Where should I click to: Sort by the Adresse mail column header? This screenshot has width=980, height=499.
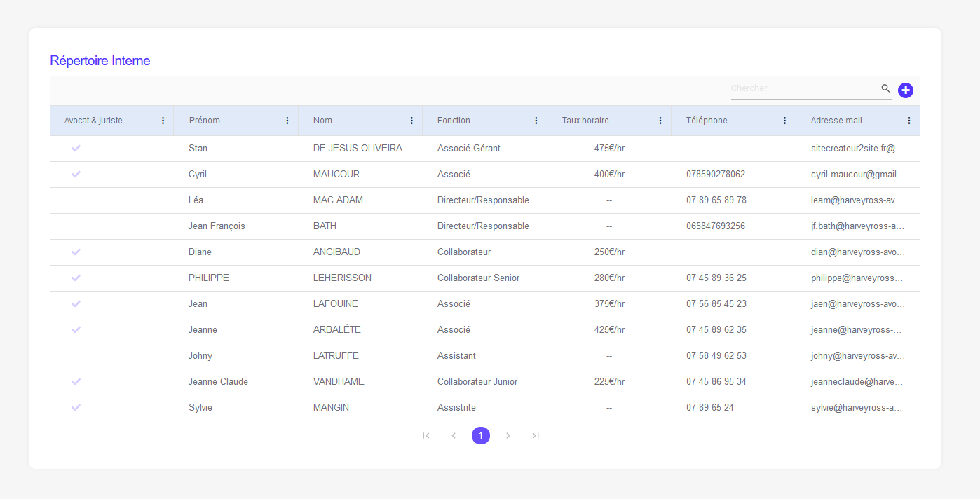(x=836, y=121)
